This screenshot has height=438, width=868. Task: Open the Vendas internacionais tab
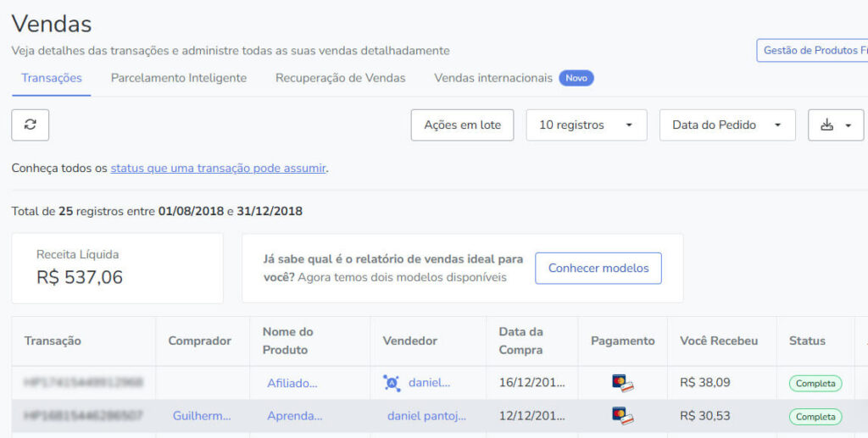coord(493,78)
